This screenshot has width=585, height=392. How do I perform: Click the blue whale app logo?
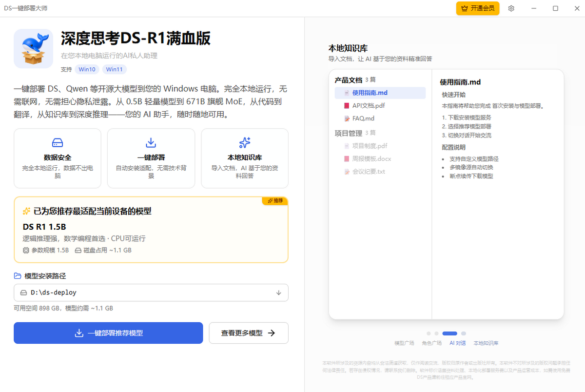34,48
